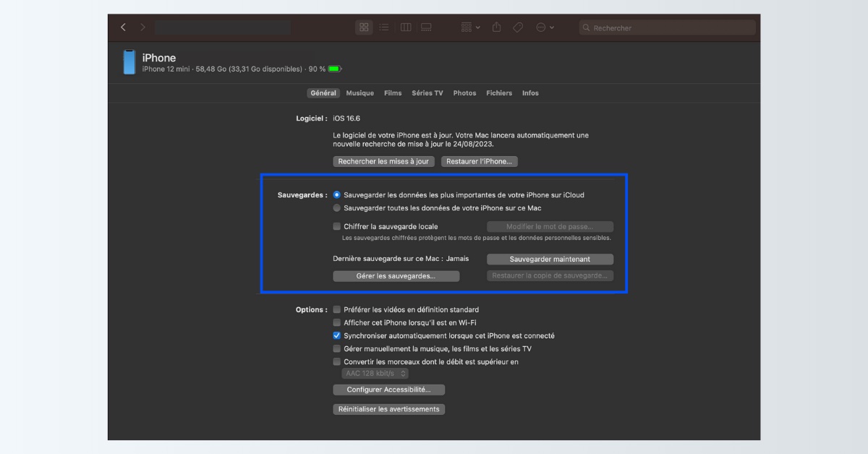Open the Fichiers tab
This screenshot has height=454, width=868.
click(499, 93)
